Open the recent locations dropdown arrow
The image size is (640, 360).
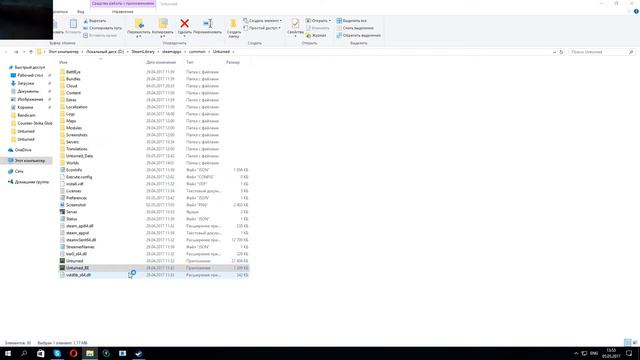24,52
